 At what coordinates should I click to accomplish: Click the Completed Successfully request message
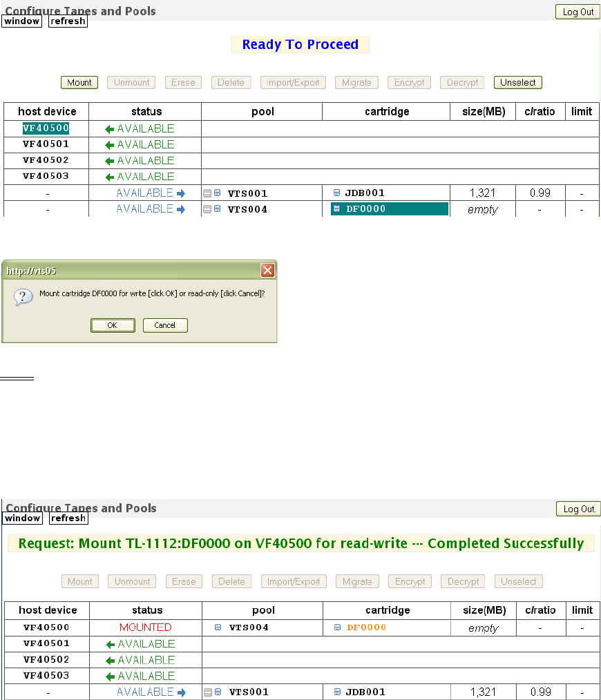pos(300,543)
